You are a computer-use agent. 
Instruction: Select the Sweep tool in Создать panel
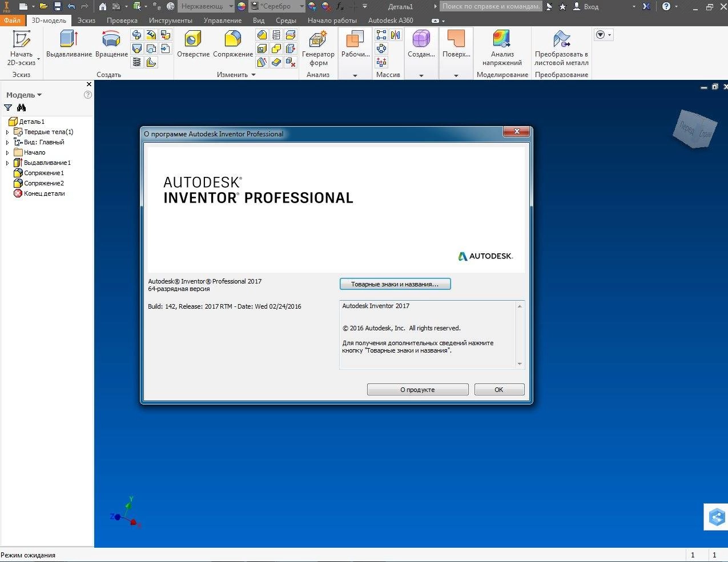[x=137, y=35]
